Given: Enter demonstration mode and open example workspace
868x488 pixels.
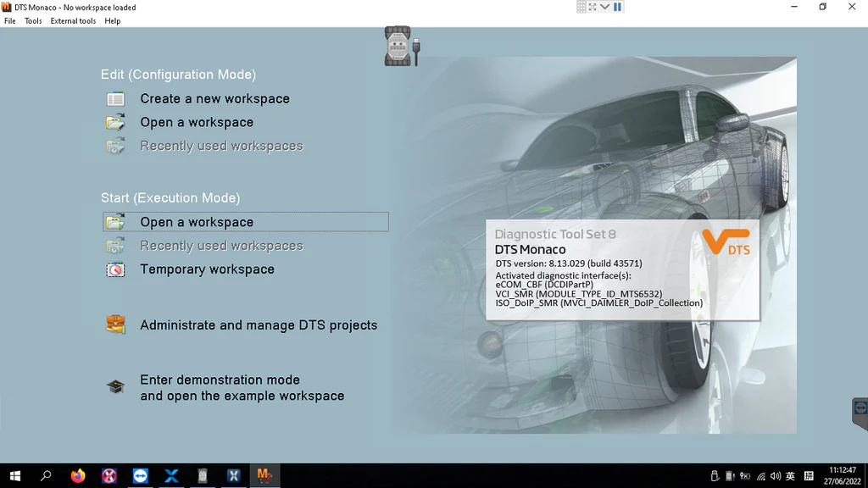Looking at the screenshot, I should pos(242,388).
